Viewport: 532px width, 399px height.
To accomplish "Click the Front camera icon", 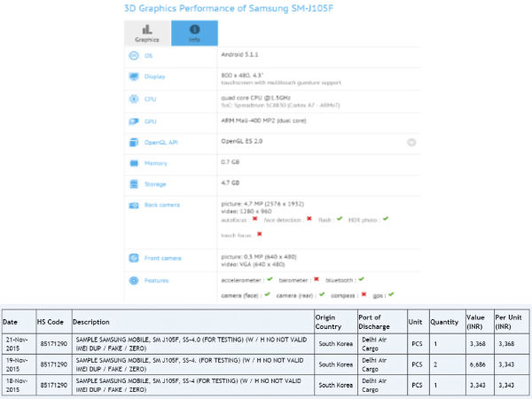I will (x=134, y=258).
